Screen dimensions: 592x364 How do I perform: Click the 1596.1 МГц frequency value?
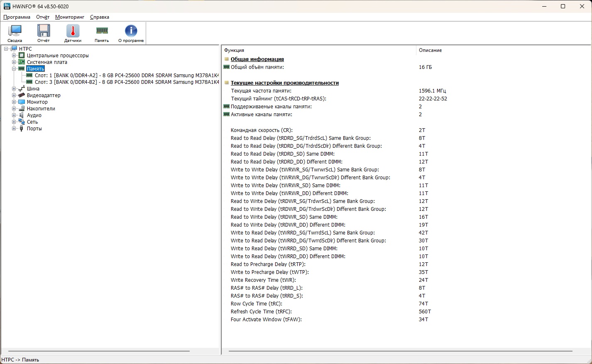[432, 90]
